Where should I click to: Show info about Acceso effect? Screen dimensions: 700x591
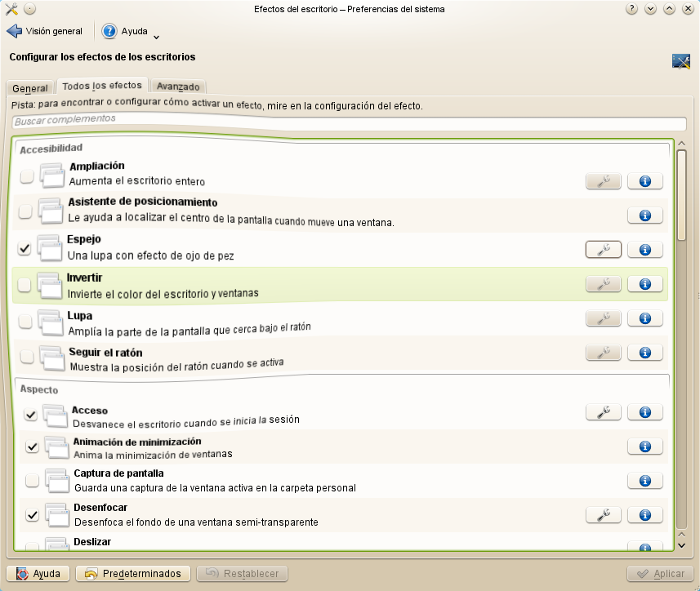[644, 412]
